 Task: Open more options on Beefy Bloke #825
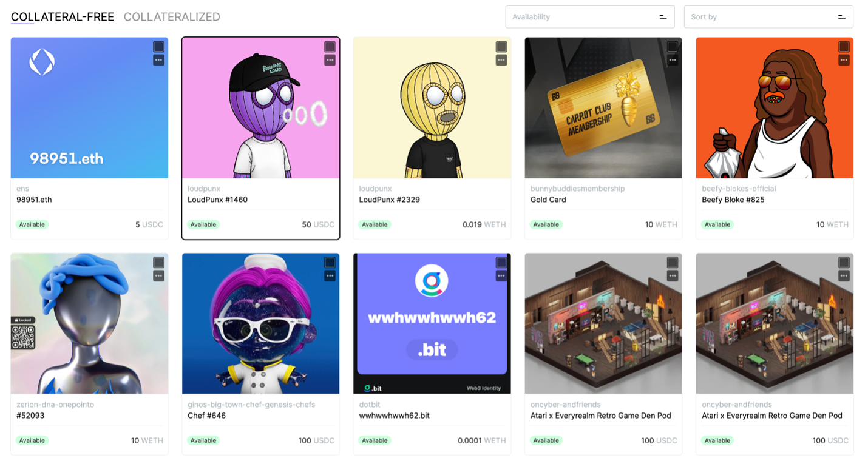pyautogui.click(x=844, y=60)
